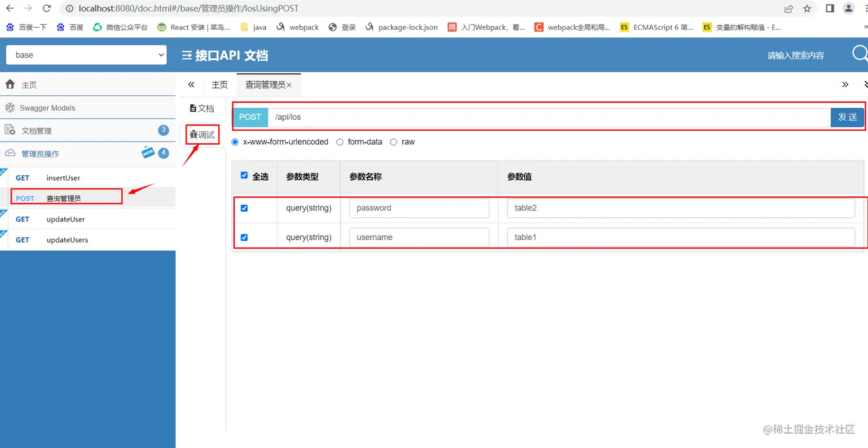Open the 百度一下 bookmark
The image size is (868, 448).
pyautogui.click(x=26, y=27)
